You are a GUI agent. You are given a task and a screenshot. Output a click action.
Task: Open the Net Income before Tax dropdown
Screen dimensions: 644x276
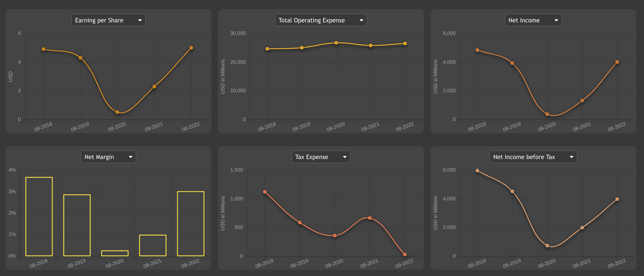pos(533,157)
